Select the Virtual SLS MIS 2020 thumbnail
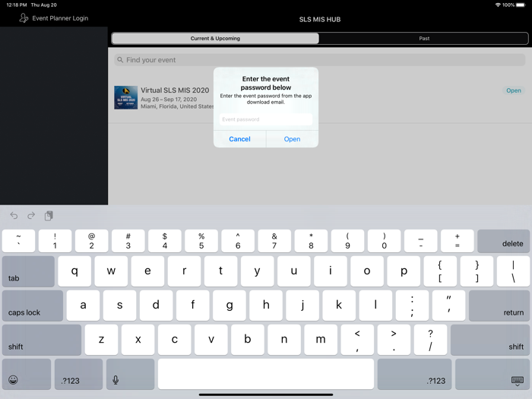Screen dimensions: 532x399 [126, 98]
